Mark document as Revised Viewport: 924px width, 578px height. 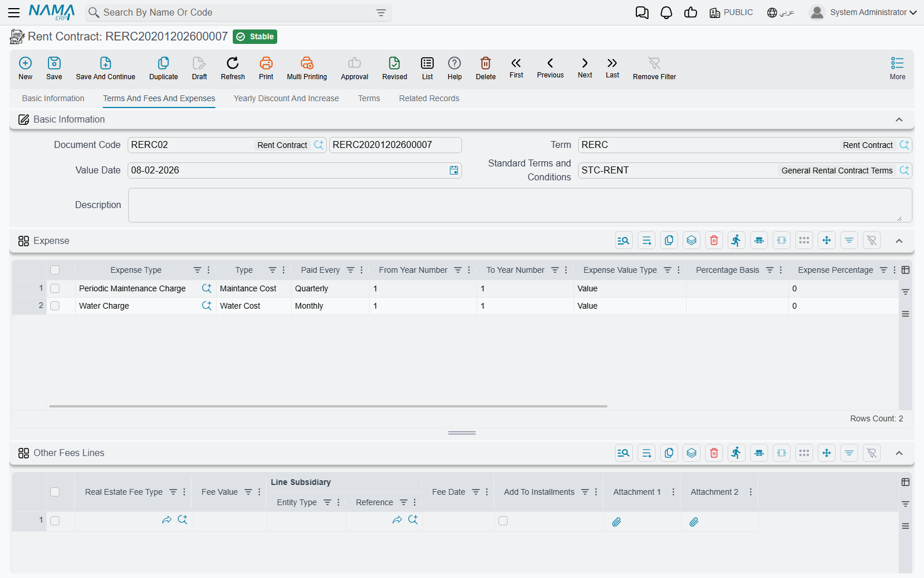[x=394, y=68]
